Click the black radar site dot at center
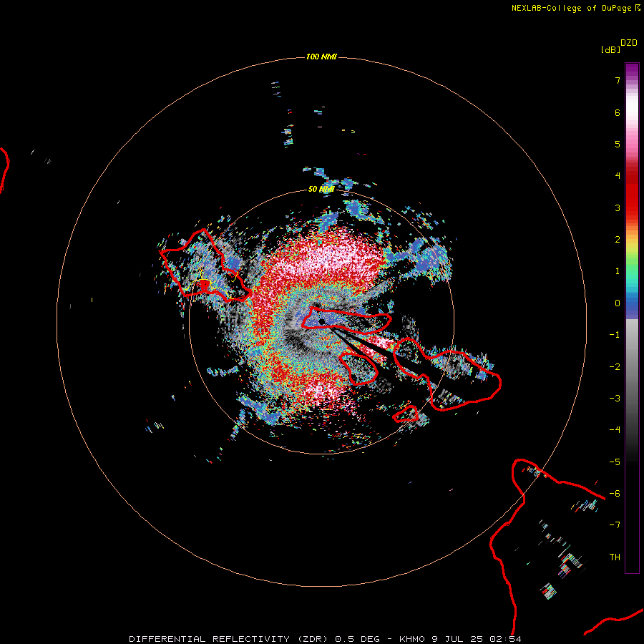The width and height of the screenshot is (644, 644). pyautogui.click(x=322, y=321)
